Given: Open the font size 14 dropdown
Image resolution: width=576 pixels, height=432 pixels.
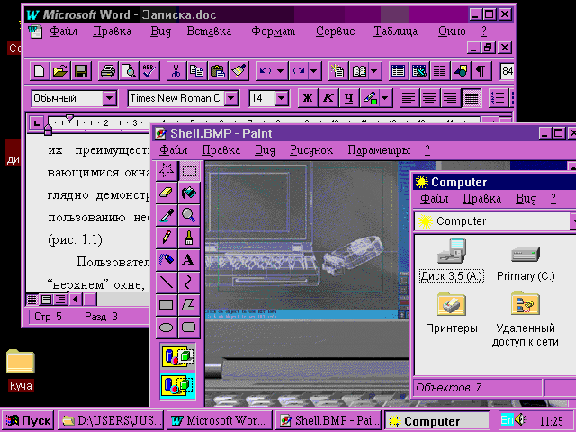Looking at the screenshot, I should point(281,98).
